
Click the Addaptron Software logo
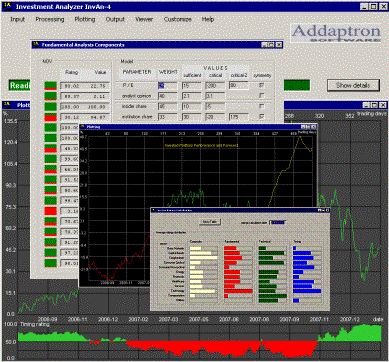[336, 33]
